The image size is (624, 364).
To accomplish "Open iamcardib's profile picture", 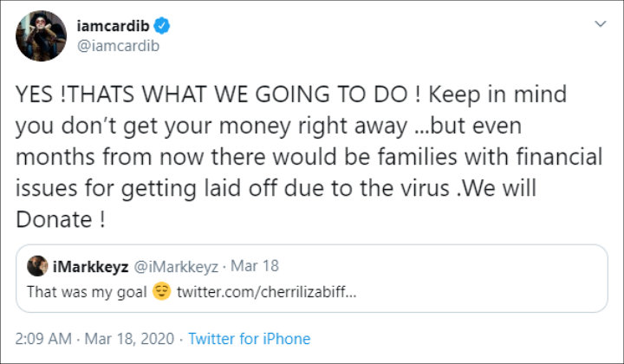I will click(41, 36).
